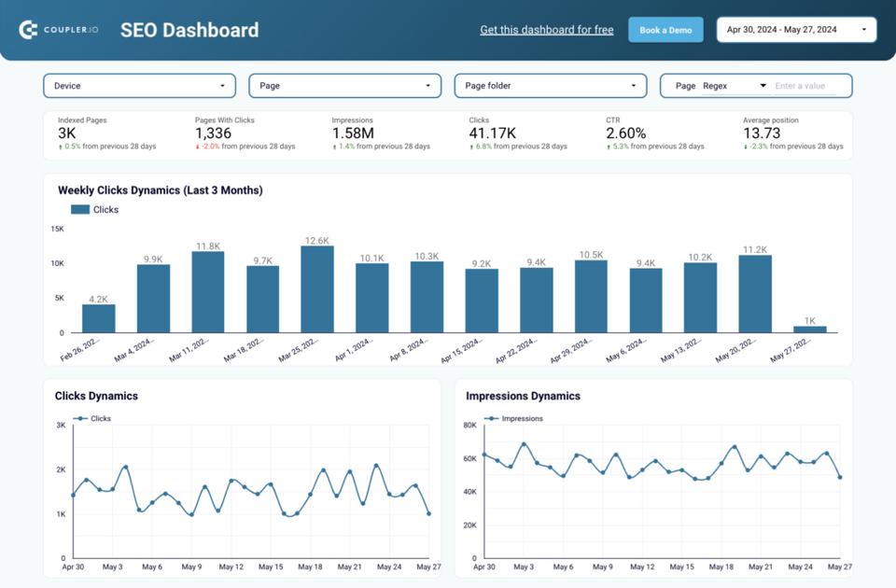This screenshot has width=896, height=588.
Task: Click the 10.5K bar for Apr 29
Action: (591, 297)
